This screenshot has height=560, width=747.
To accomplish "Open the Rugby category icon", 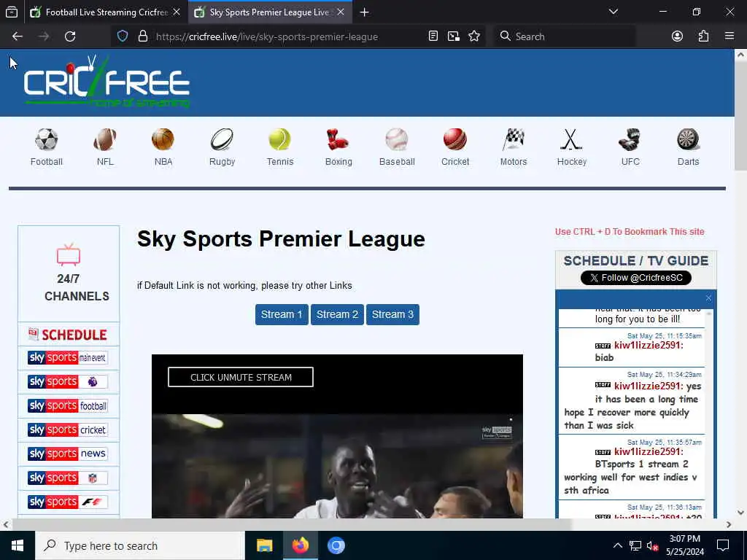I will click(222, 139).
